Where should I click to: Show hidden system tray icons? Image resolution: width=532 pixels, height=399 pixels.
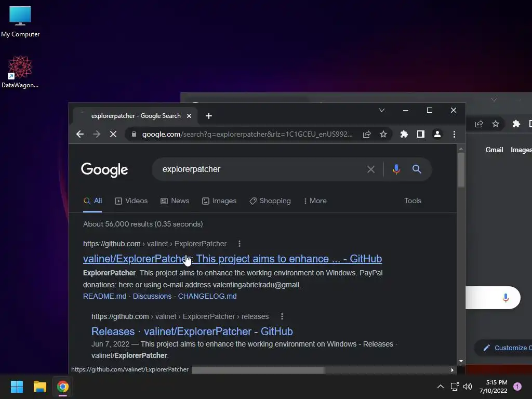click(441, 387)
